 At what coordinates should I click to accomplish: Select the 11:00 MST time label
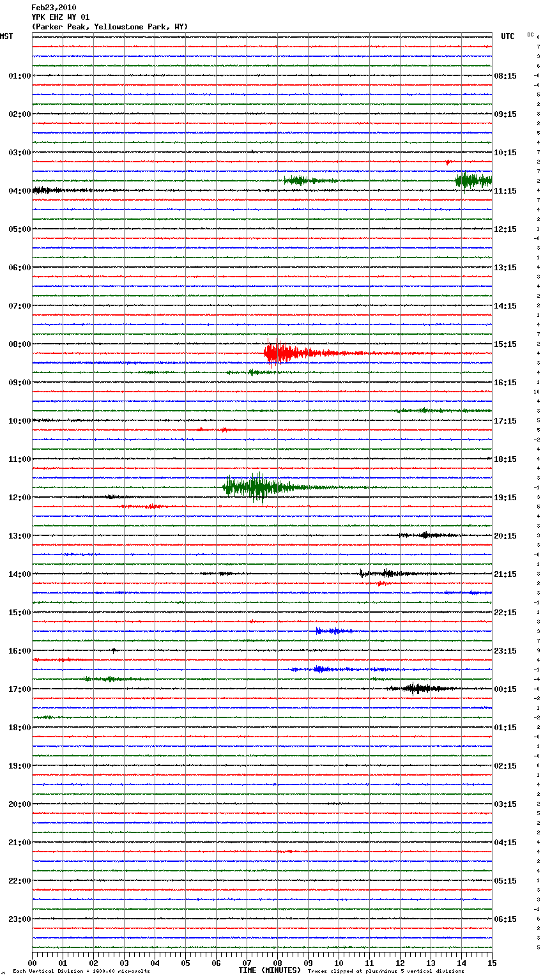(19, 459)
